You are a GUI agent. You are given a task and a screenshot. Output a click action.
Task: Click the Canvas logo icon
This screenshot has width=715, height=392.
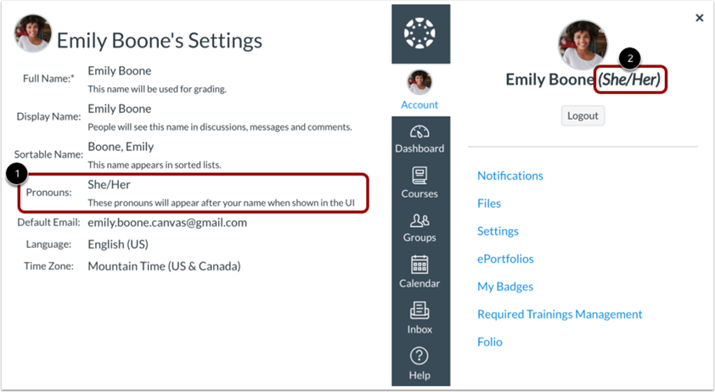point(420,33)
